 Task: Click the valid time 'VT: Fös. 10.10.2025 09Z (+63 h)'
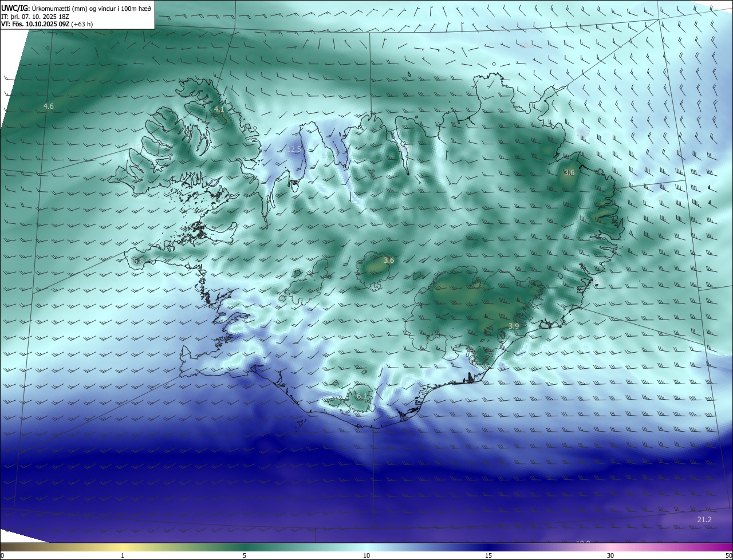tap(47, 24)
